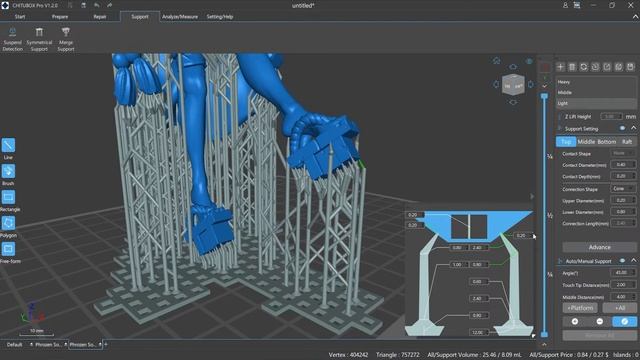
Task: Click the Contact Diameter input field
Action: 623,164
